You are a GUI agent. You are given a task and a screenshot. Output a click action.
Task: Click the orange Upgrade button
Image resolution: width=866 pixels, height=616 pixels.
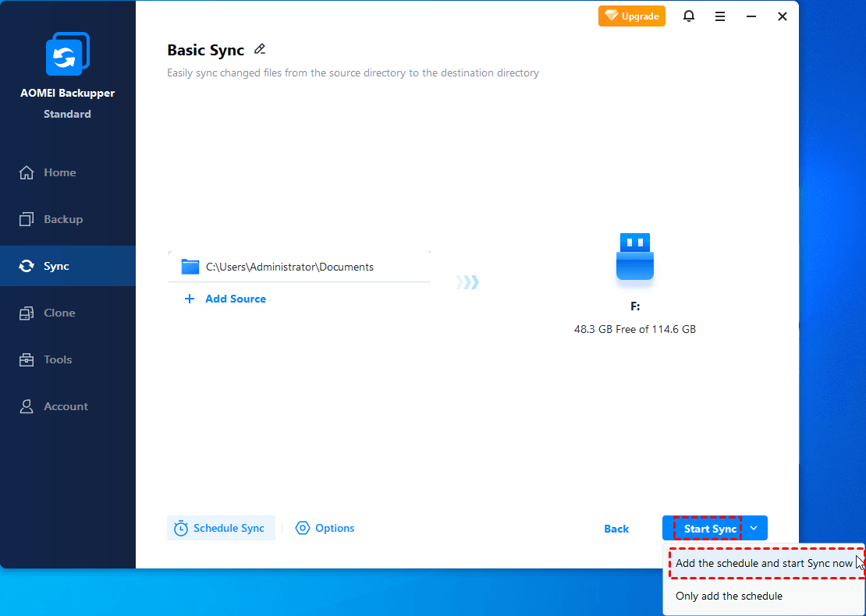(x=632, y=16)
